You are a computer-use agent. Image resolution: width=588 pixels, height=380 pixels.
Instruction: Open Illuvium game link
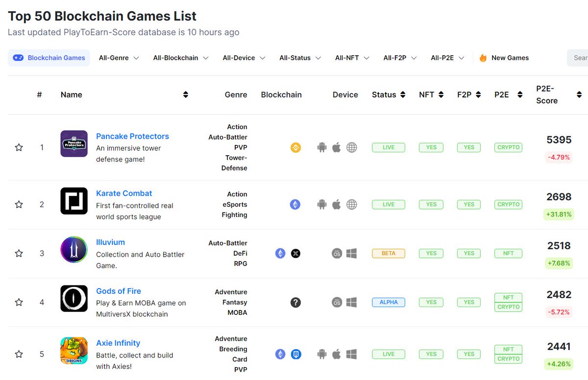point(110,242)
